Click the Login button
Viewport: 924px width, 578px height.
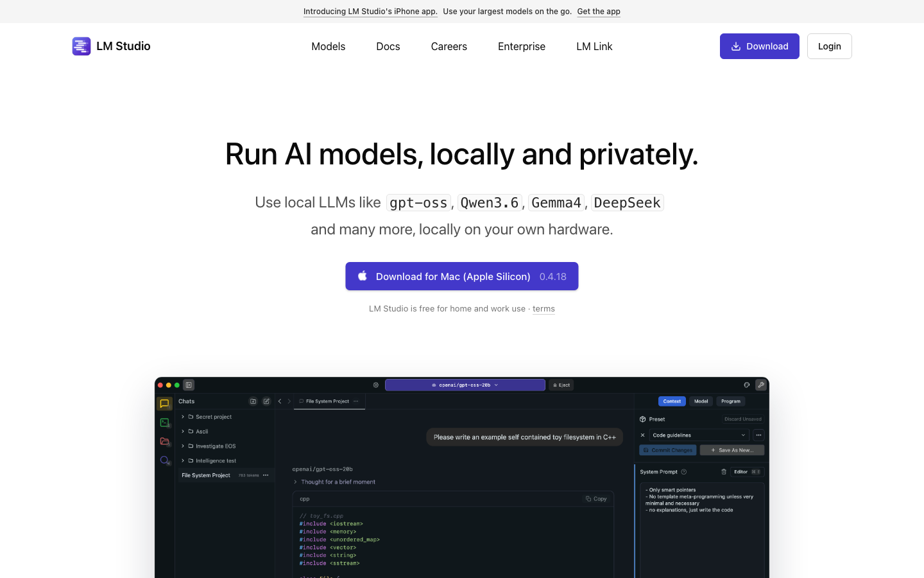[x=830, y=46]
